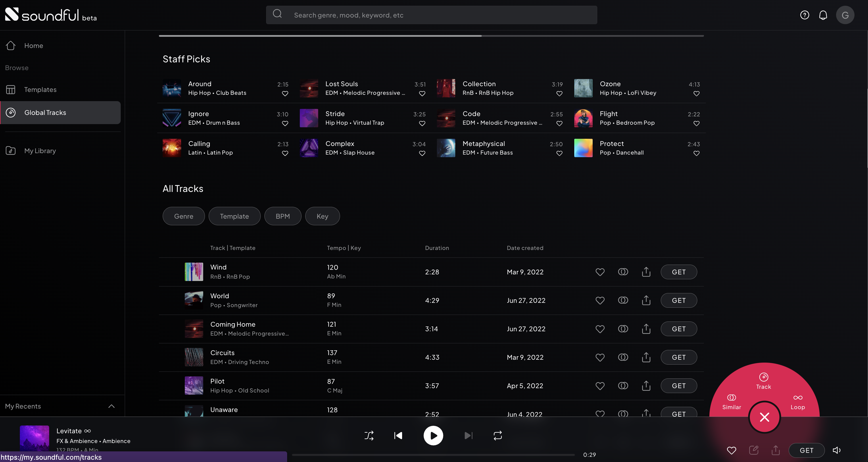Share the Wind track
The image size is (868, 462).
646,272
